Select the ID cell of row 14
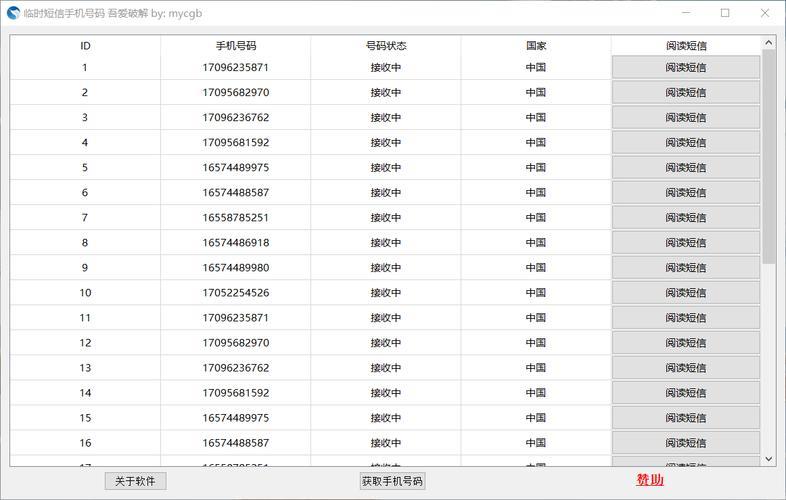This screenshot has width=786, height=500. coord(85,393)
